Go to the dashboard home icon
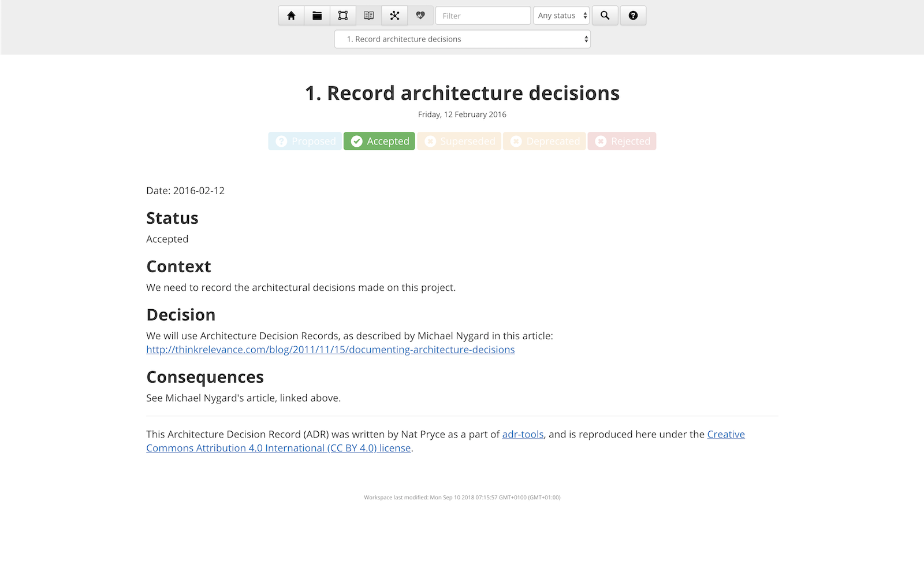This screenshot has height=578, width=924. coord(291,16)
